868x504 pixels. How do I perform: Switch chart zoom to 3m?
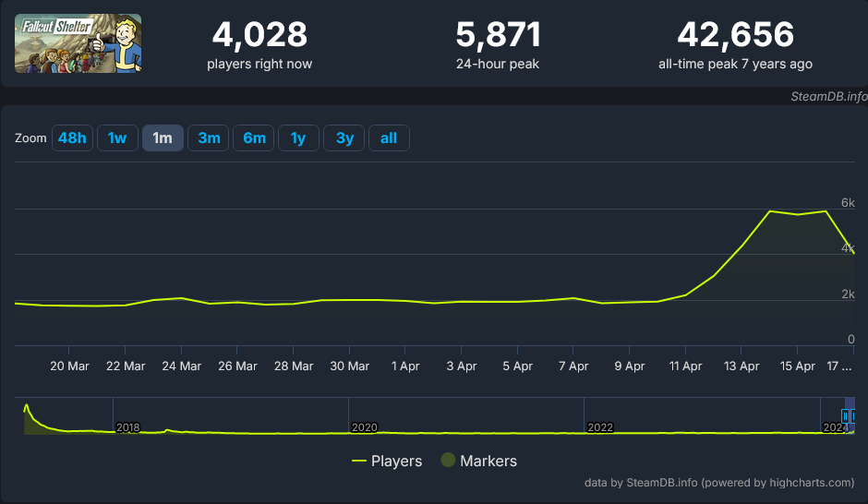point(209,138)
